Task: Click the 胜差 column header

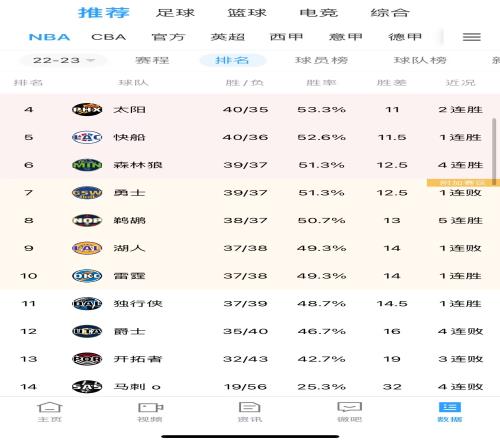Action: click(392, 83)
